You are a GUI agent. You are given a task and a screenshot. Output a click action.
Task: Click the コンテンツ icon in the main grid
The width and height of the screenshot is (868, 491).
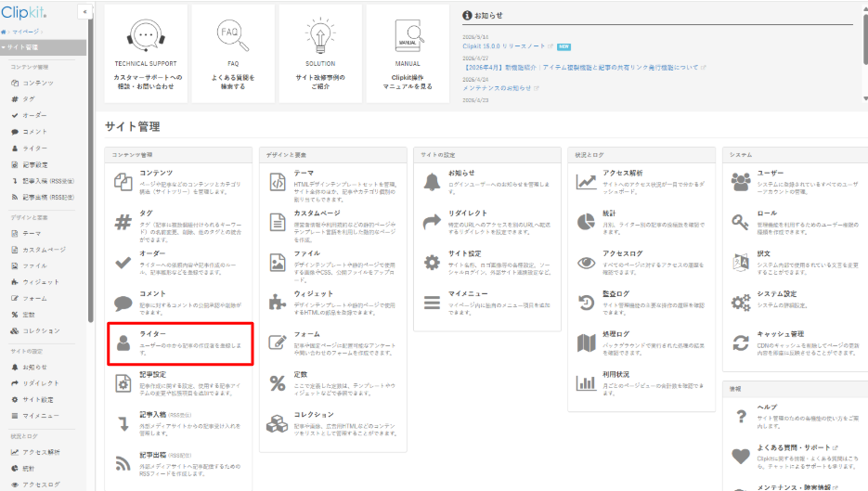pos(123,182)
